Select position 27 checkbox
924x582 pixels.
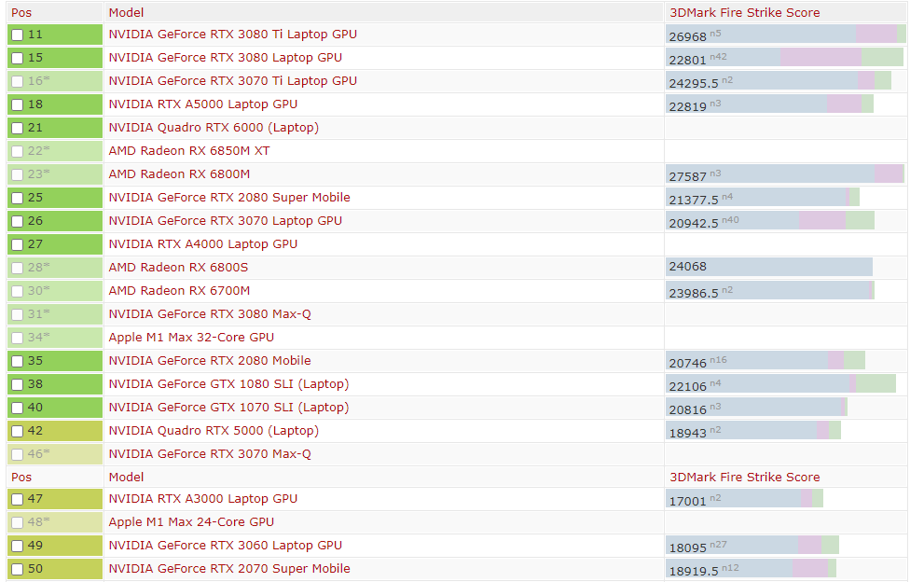click(x=18, y=244)
